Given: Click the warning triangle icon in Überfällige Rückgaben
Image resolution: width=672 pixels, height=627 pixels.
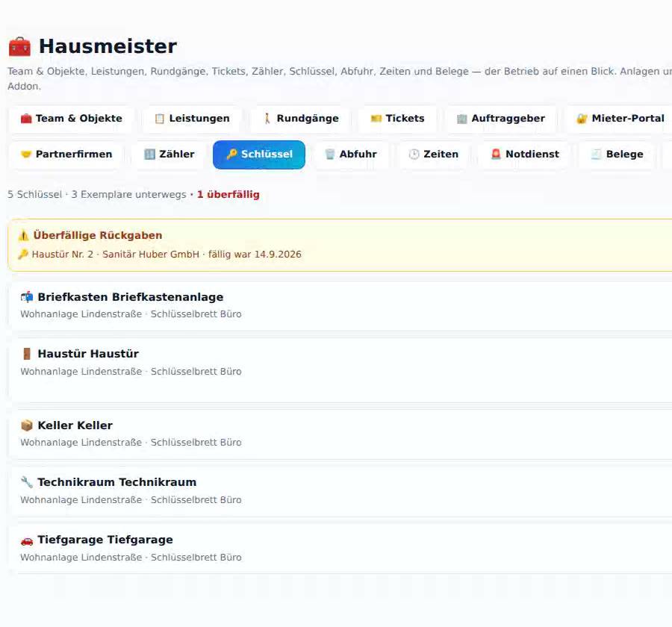Looking at the screenshot, I should coord(24,235).
